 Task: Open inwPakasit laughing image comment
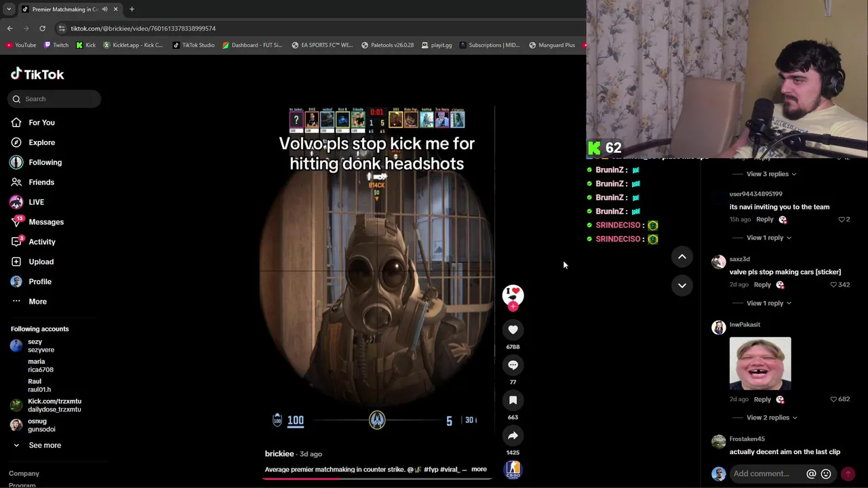tap(760, 363)
